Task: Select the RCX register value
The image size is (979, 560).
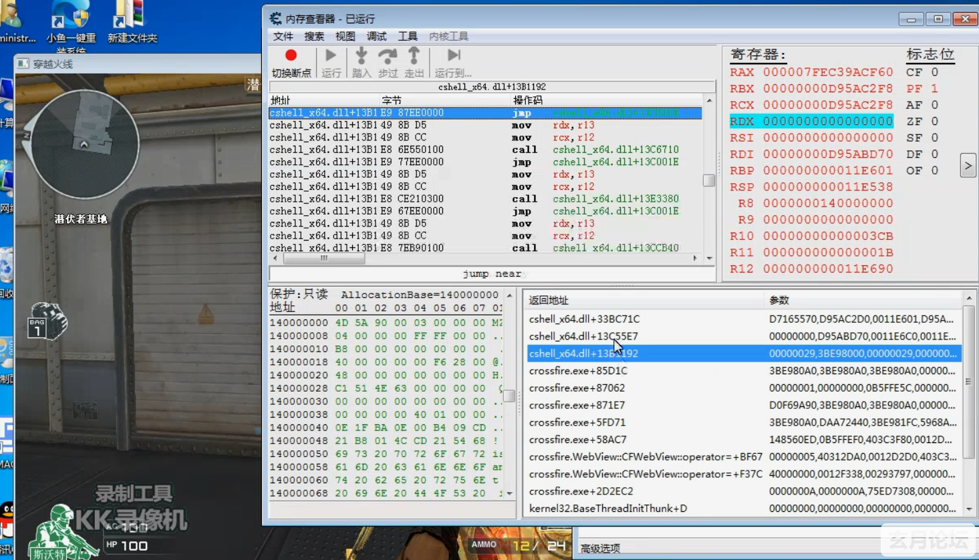Action: tap(828, 105)
